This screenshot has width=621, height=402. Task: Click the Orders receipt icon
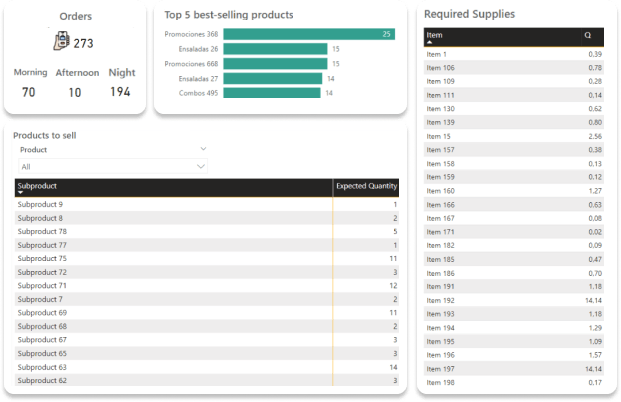tap(61, 42)
